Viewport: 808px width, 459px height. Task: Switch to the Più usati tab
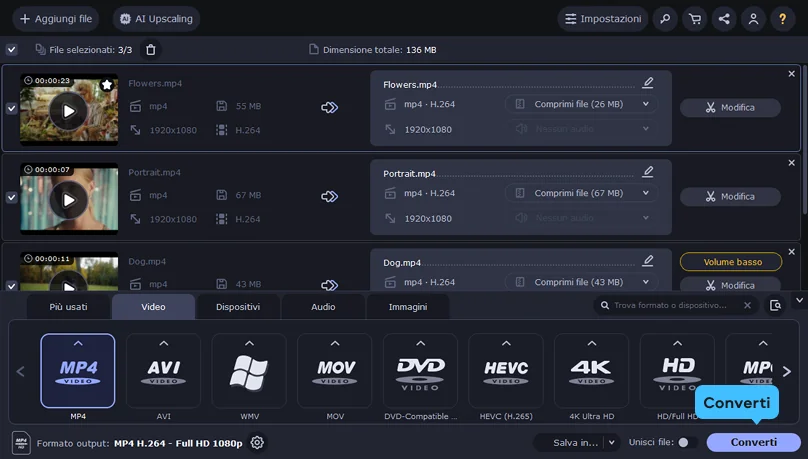click(68, 307)
